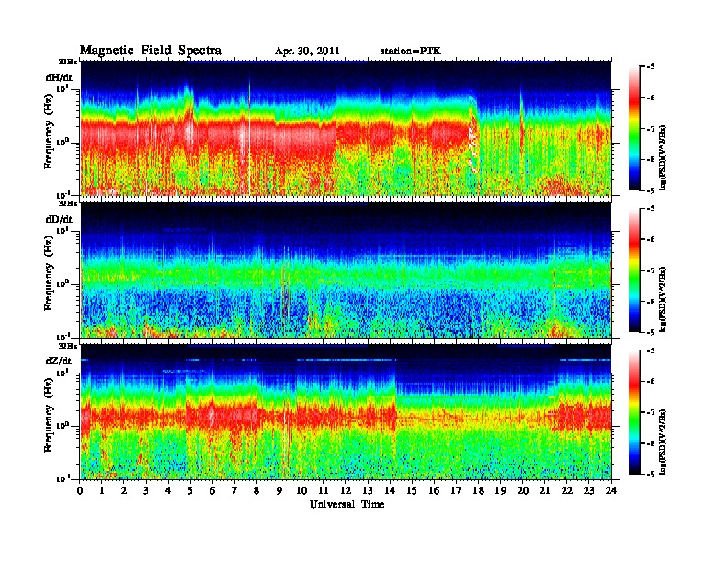The width and height of the screenshot is (728, 563).
Task: Click the date "Apr. 30, 2011"
Action: [x=307, y=52]
